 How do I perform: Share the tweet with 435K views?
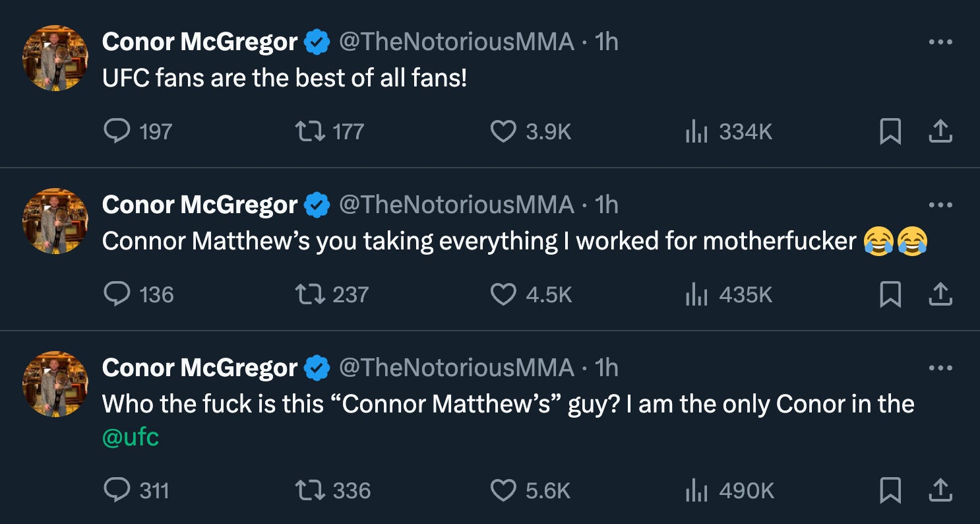pos(940,294)
